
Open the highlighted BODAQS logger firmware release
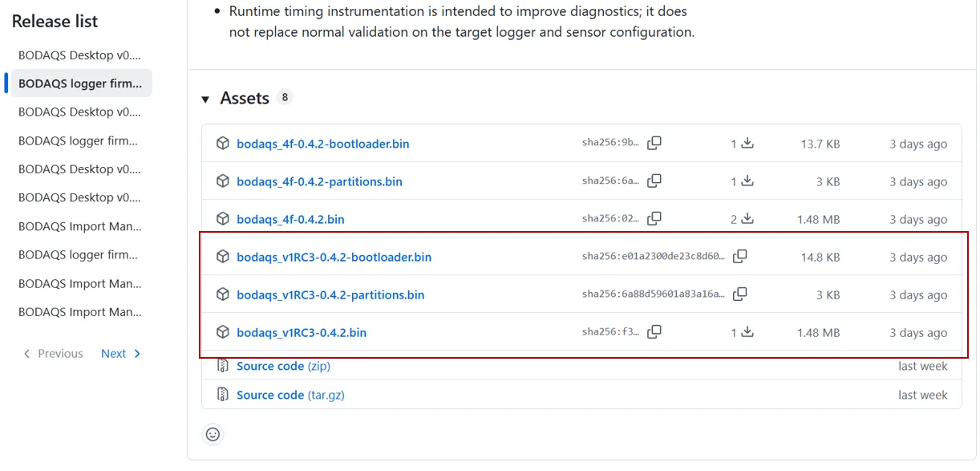coord(80,83)
